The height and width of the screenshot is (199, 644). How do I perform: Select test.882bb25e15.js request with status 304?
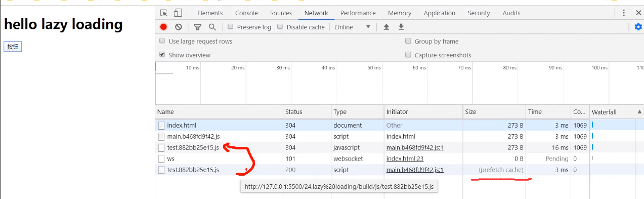(x=400, y=147)
